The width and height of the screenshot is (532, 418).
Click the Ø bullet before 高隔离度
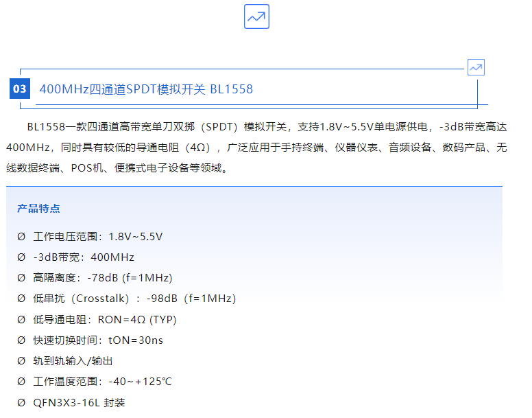pos(21,278)
